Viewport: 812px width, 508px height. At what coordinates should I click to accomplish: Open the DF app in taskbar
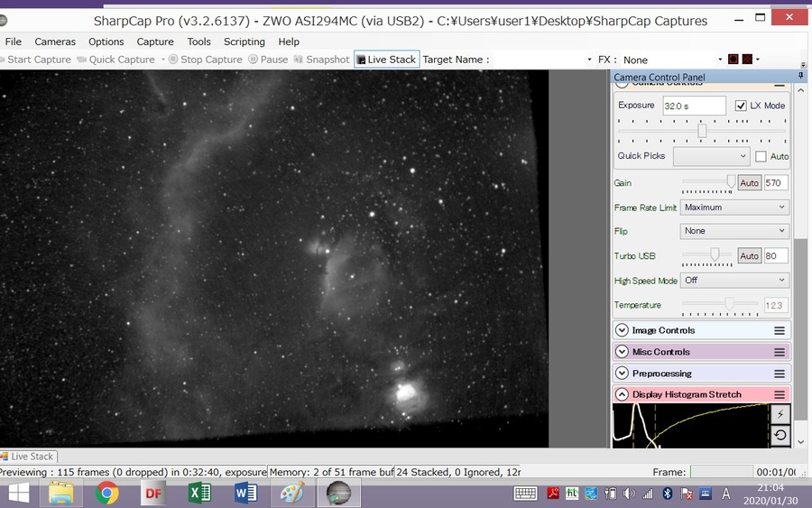[153, 493]
